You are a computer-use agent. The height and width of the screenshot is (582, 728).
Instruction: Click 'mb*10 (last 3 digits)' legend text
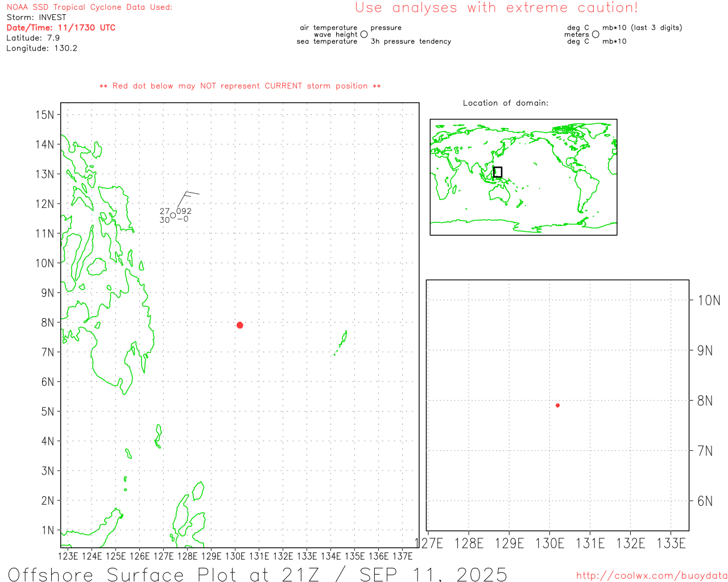click(642, 28)
